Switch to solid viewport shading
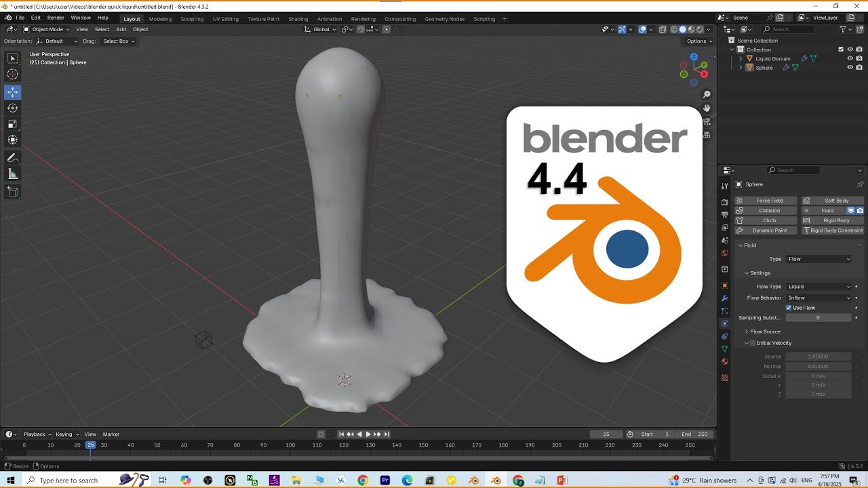This screenshot has width=868, height=488. tap(683, 29)
